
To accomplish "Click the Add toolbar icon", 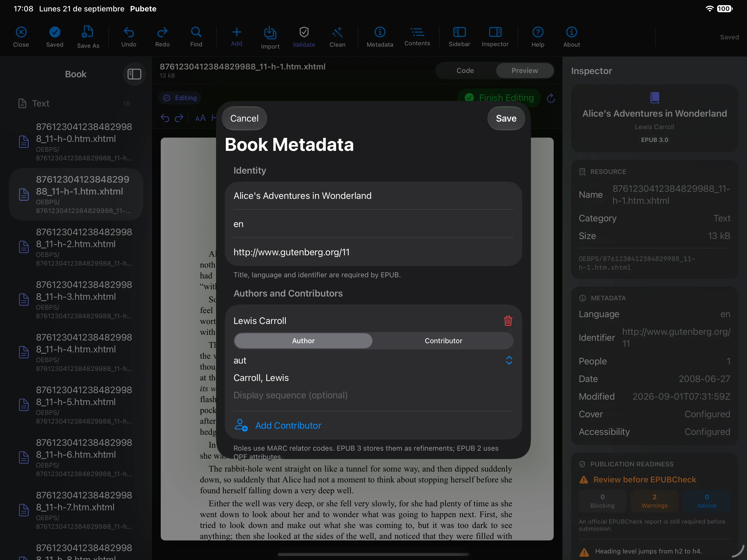I will [x=236, y=36].
